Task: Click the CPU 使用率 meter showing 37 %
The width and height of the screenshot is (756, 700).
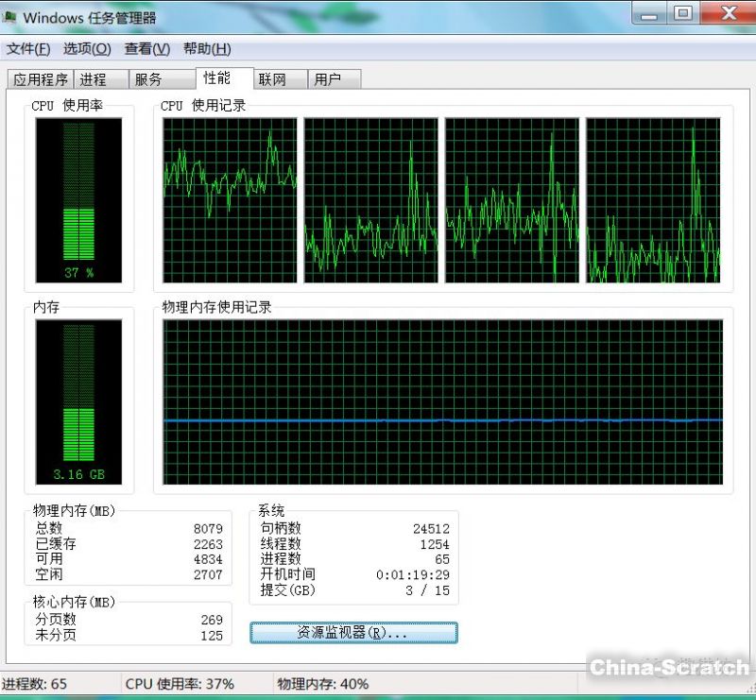Action: [x=78, y=199]
